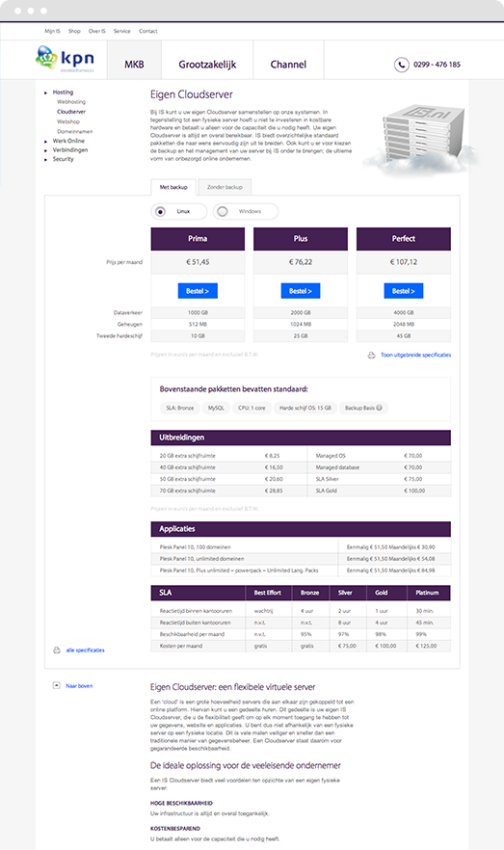Switch to the Met backup tab
The height and width of the screenshot is (850, 504).
[173, 187]
